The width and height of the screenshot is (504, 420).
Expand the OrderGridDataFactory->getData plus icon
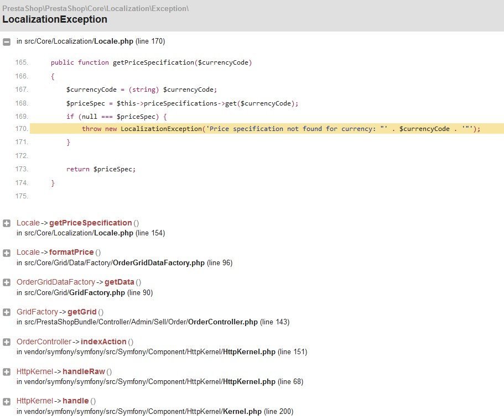7,282
